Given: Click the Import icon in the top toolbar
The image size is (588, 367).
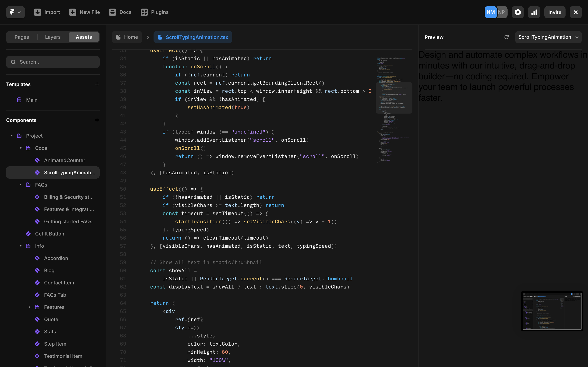Looking at the screenshot, I should coord(37,12).
